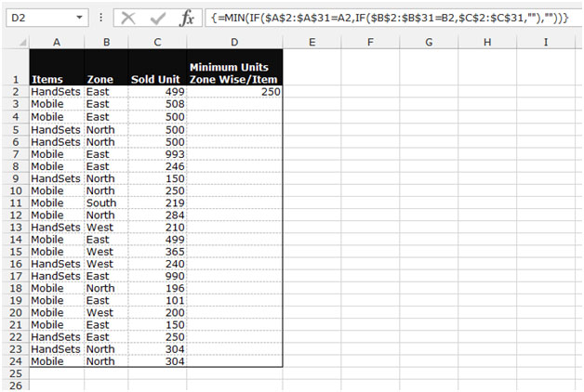This screenshot has width=584, height=392.
Task: Select column B header
Action: click(x=107, y=43)
